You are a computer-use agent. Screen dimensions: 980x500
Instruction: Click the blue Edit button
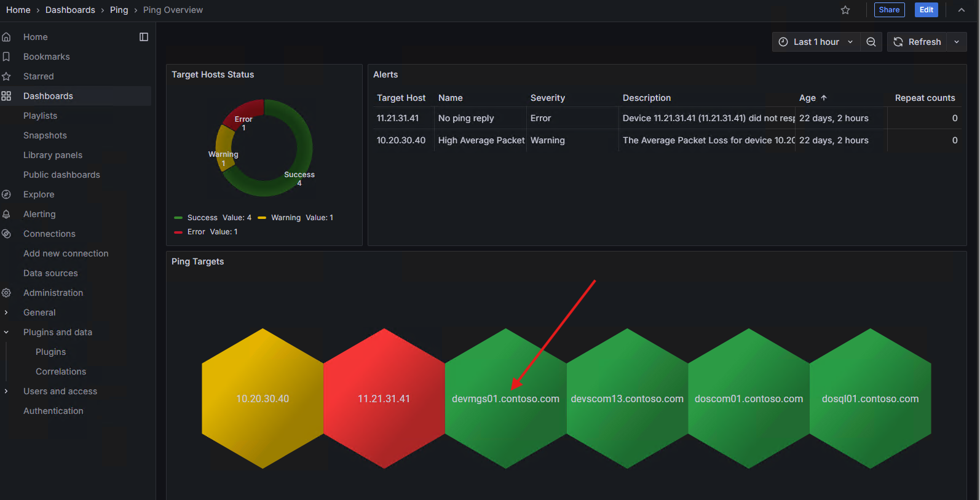[926, 10]
